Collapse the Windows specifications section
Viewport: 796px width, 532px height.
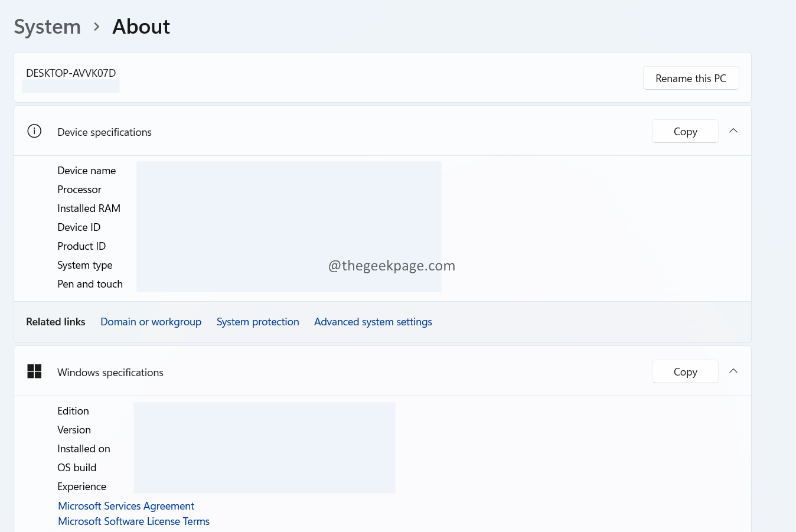pyautogui.click(x=733, y=371)
